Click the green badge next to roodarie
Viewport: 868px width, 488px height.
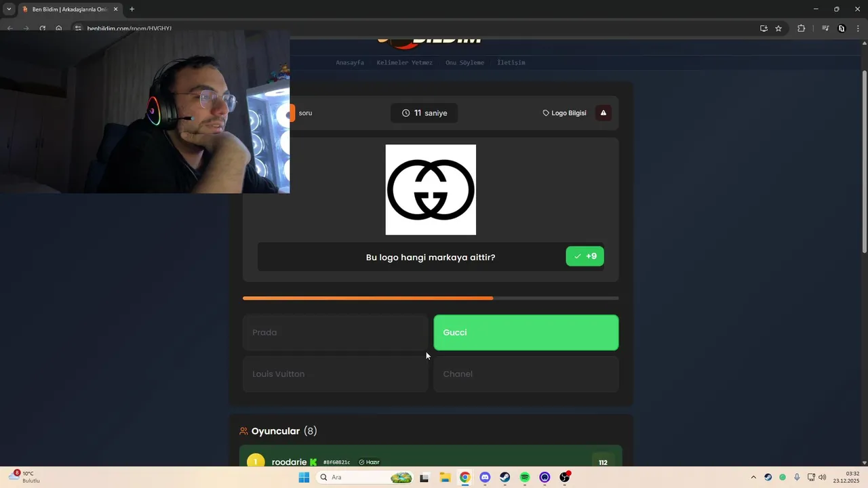point(313,462)
